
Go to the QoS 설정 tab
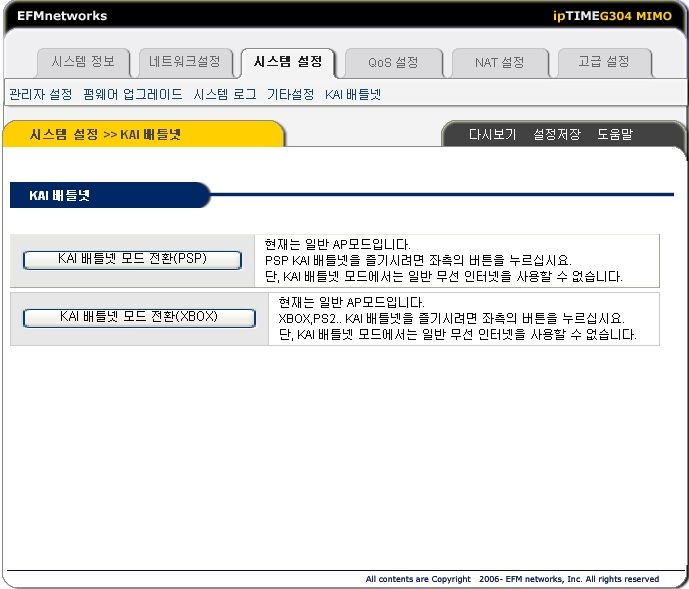pyautogui.click(x=393, y=62)
